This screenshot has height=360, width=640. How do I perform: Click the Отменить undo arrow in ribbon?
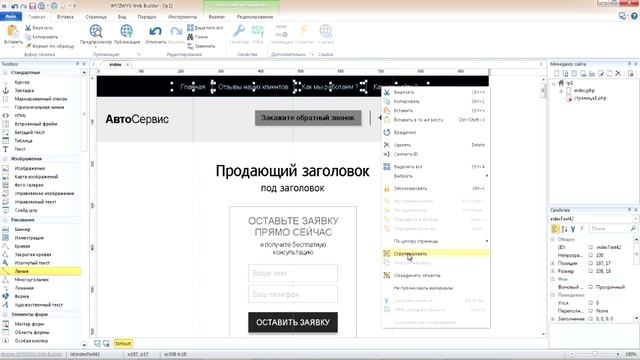[x=155, y=34]
